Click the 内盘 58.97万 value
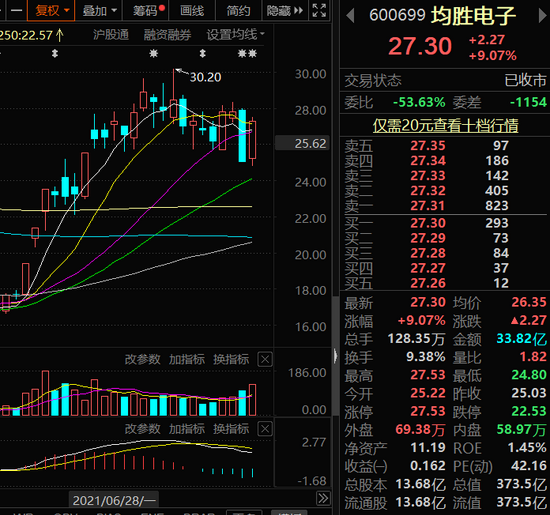The width and height of the screenshot is (550, 515). tap(521, 429)
